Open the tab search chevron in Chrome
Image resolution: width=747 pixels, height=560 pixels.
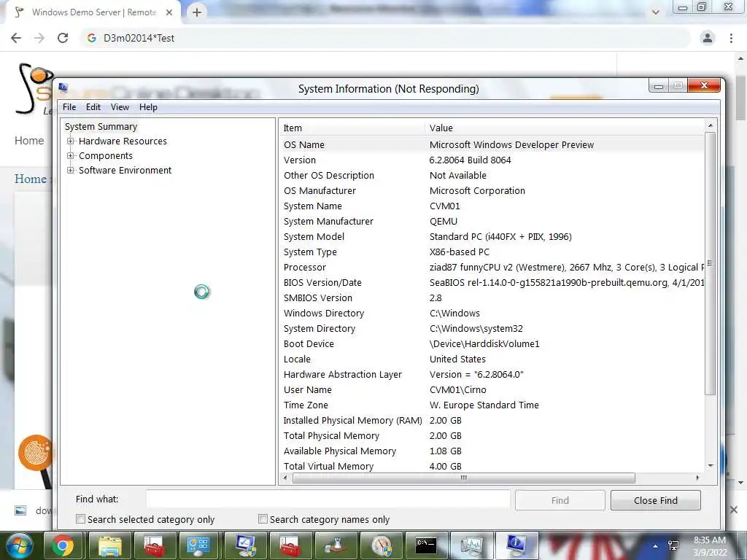pyautogui.click(x=656, y=12)
